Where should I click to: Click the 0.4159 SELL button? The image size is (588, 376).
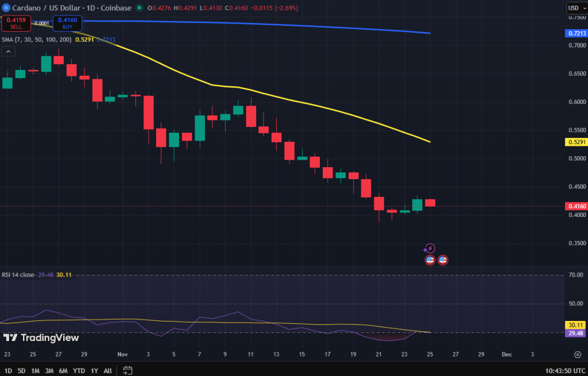[16, 23]
